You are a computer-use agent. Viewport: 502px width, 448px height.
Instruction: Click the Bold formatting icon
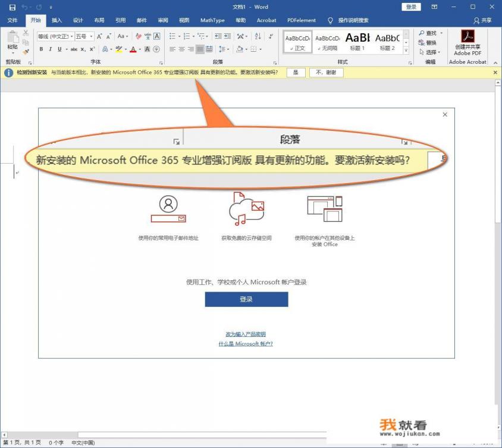[41, 49]
